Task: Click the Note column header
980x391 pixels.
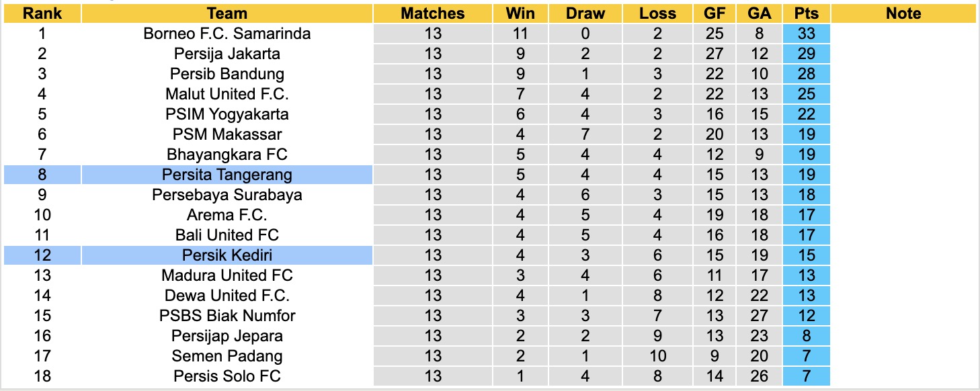Action: coord(903,13)
